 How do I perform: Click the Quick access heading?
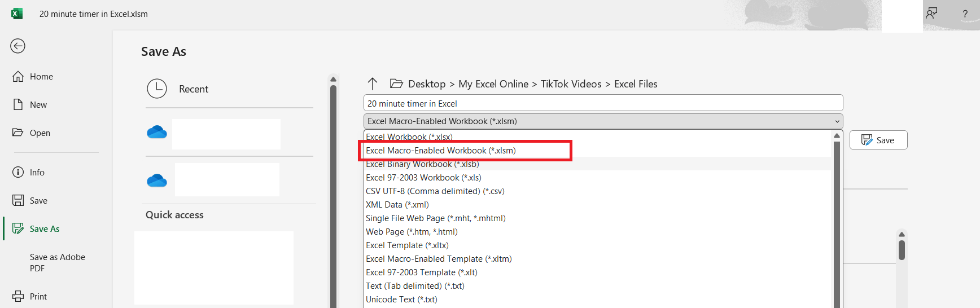[174, 215]
